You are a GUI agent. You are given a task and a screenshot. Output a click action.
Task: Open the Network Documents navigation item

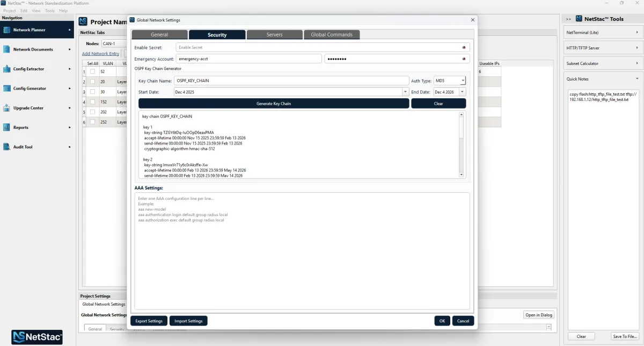36,49
